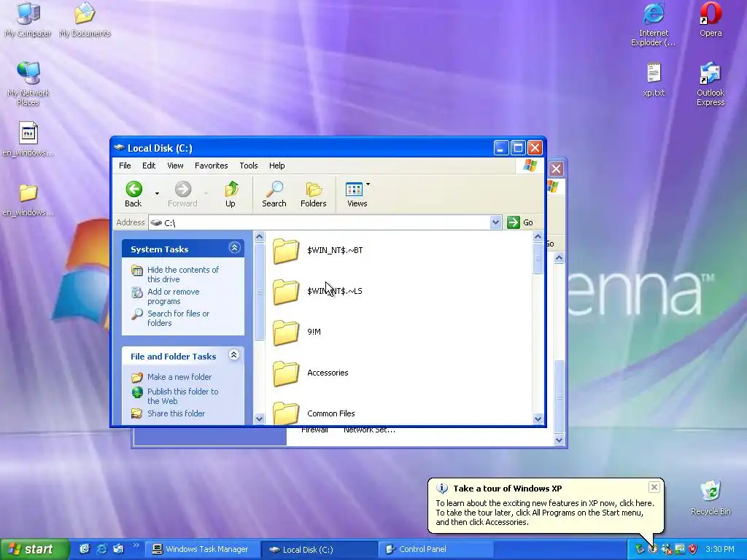The height and width of the screenshot is (560, 747).
Task: Collapse File and Folder Tasks panel
Action: click(x=234, y=355)
